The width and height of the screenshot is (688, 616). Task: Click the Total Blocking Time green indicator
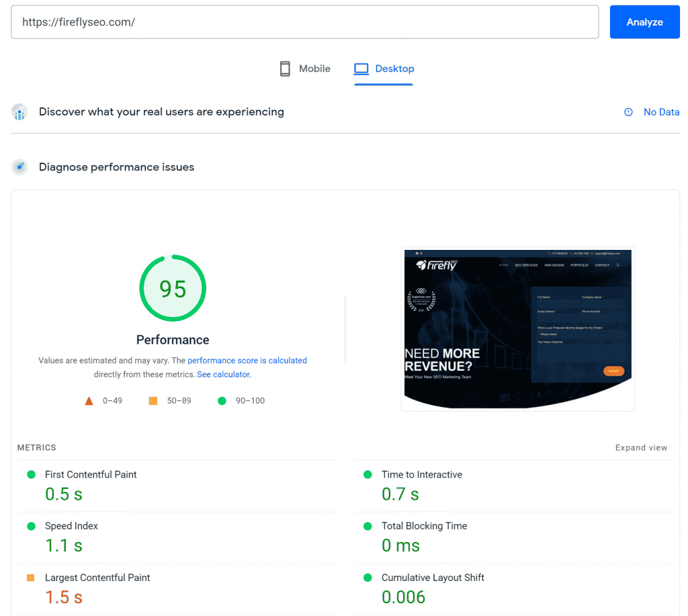[368, 526]
